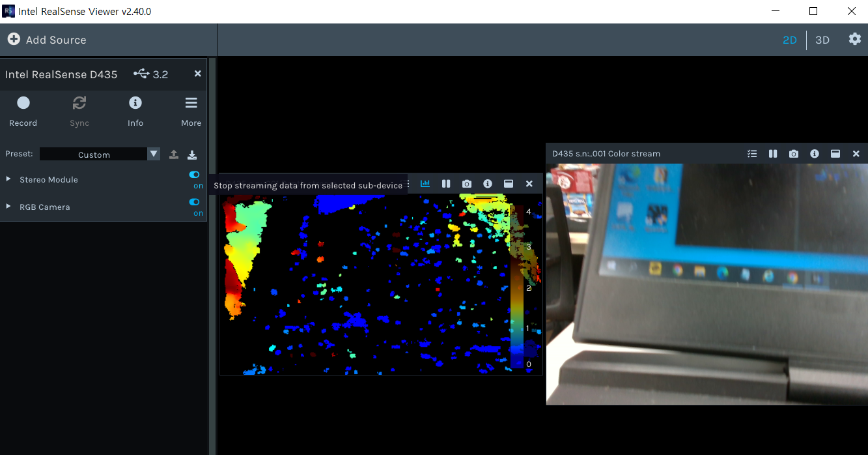This screenshot has width=868, height=455.
Task: Click the RGB Camera label
Action: point(45,207)
